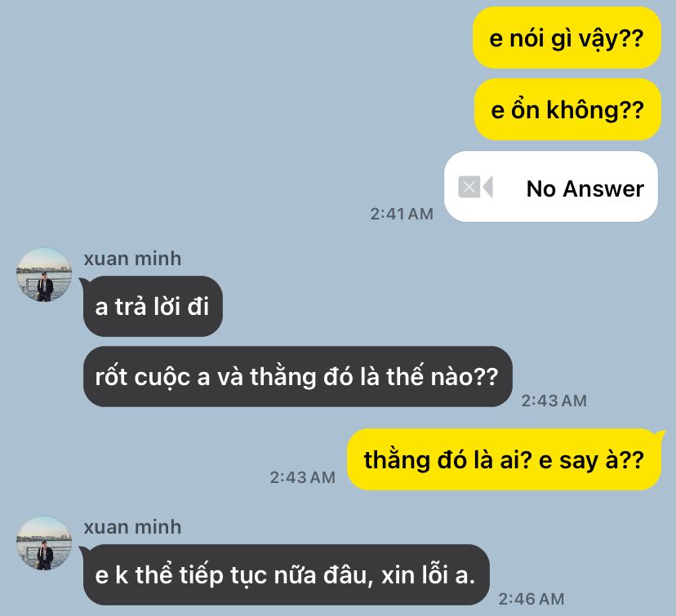
Task: Open xuan minh's upper profile picture
Action: (44, 275)
